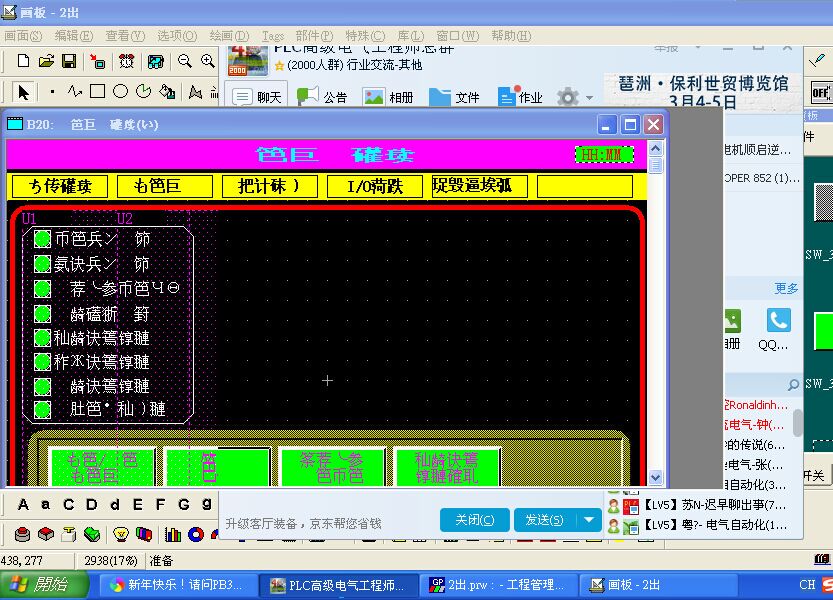The width and height of the screenshot is (833, 600).
Task: Toggle the last green indicator in list
Action: [x=43, y=409]
